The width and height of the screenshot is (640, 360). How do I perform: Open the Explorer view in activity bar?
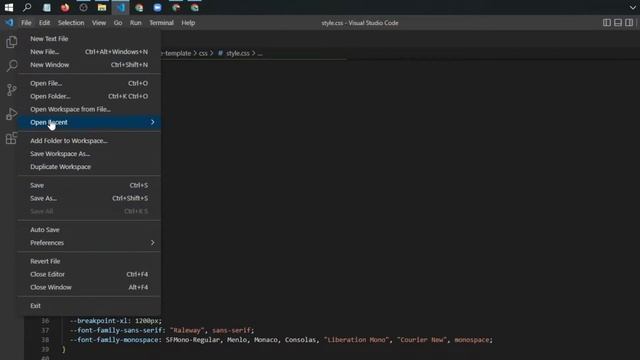(x=11, y=42)
